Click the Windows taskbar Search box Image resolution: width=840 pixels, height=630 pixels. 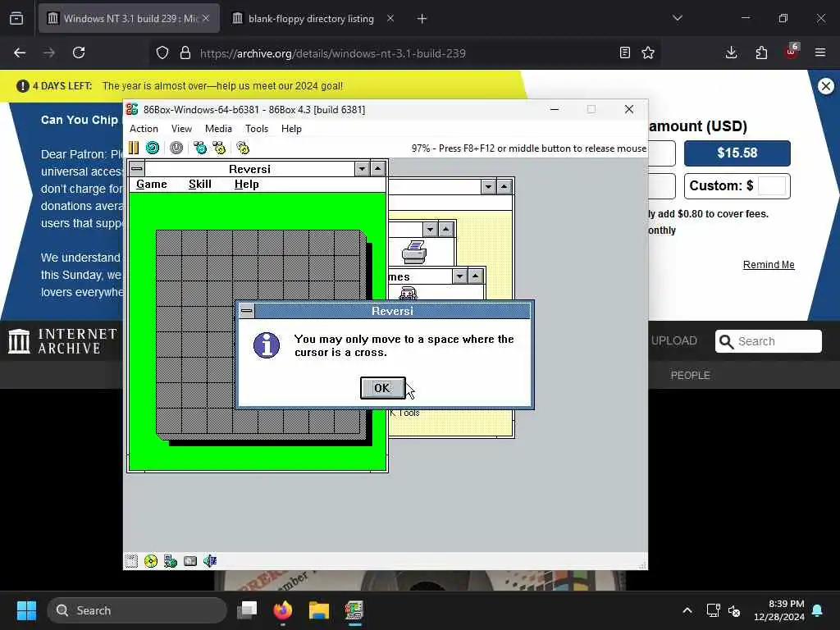click(x=137, y=610)
